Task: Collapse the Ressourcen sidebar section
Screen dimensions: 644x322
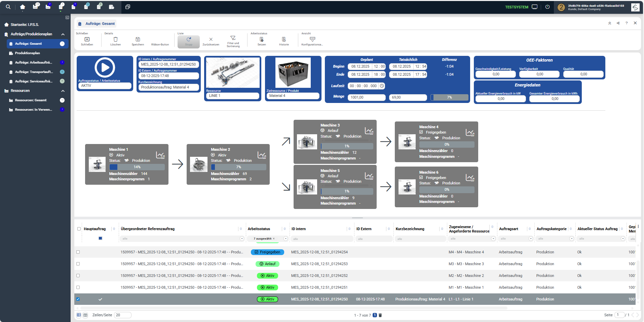Action: point(63,91)
